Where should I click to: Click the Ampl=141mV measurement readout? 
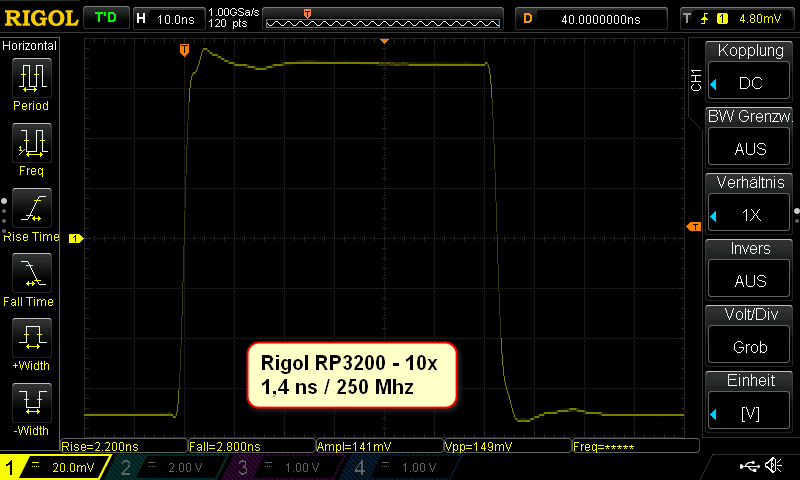pos(380,446)
